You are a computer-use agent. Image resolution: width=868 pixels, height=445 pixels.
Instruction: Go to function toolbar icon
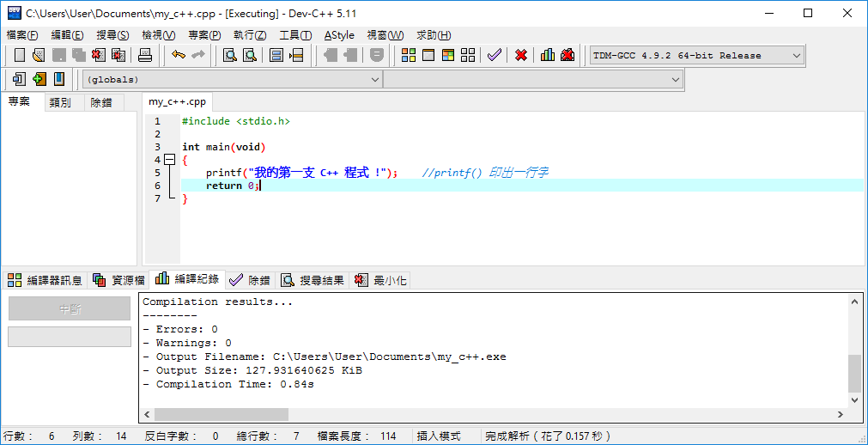[276, 56]
